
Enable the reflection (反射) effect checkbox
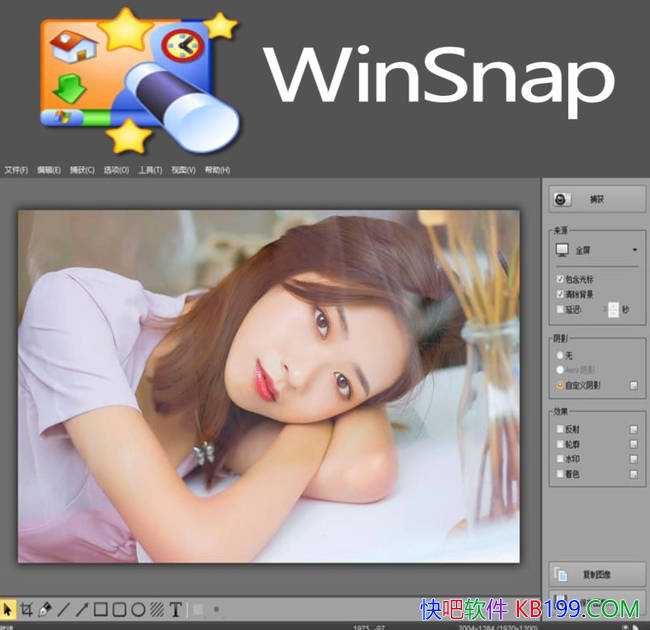coord(560,429)
